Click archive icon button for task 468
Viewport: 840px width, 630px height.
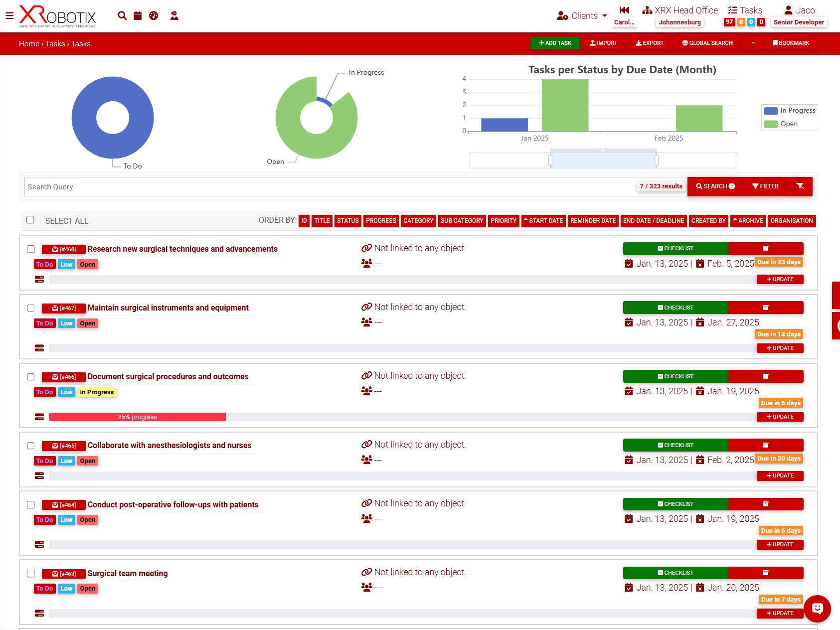click(x=765, y=248)
